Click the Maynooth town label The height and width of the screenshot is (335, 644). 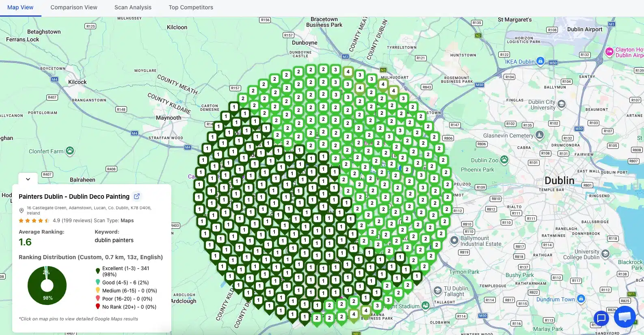(x=169, y=118)
